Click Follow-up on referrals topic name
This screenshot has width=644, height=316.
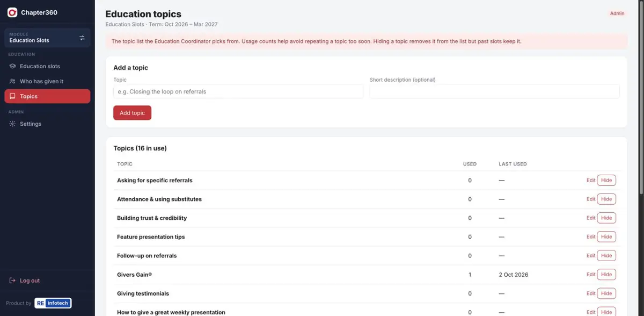147,256
